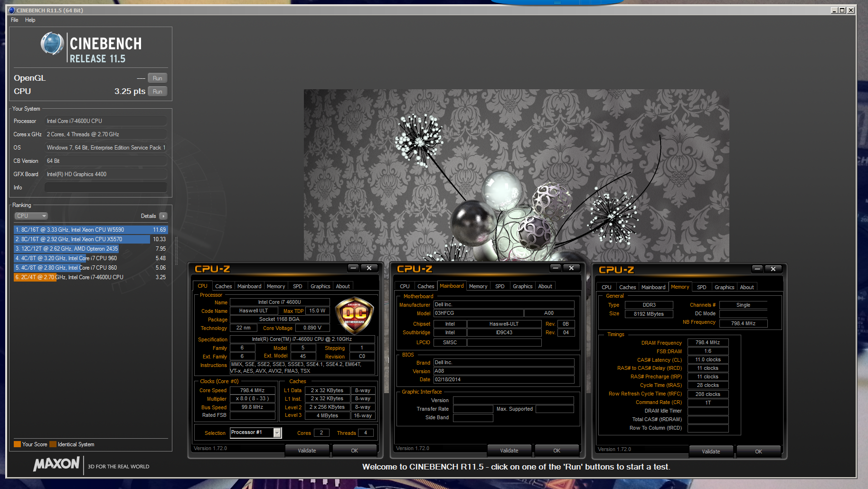This screenshot has width=868, height=489.
Task: Click OK in first CPU-Z window
Action: click(x=355, y=451)
